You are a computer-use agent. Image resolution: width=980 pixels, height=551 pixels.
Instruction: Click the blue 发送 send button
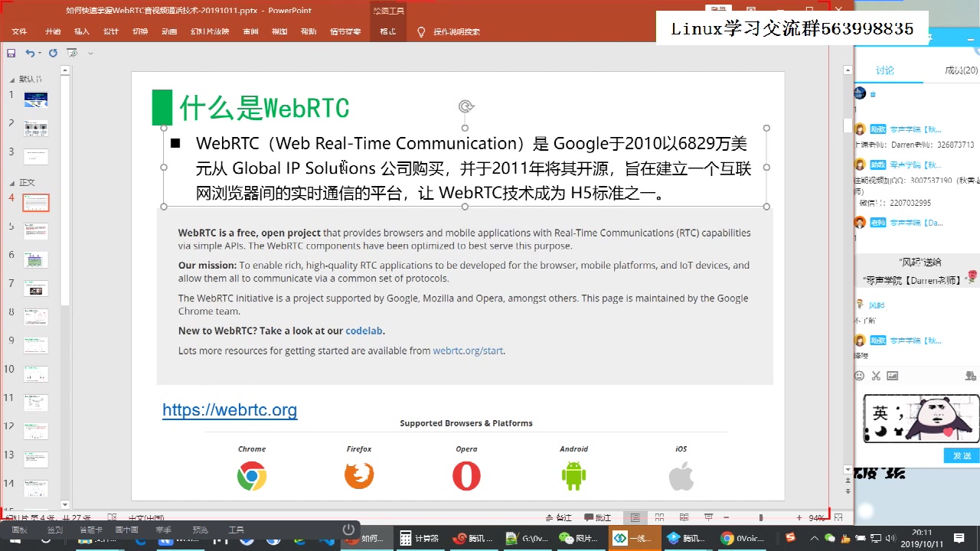pos(962,455)
